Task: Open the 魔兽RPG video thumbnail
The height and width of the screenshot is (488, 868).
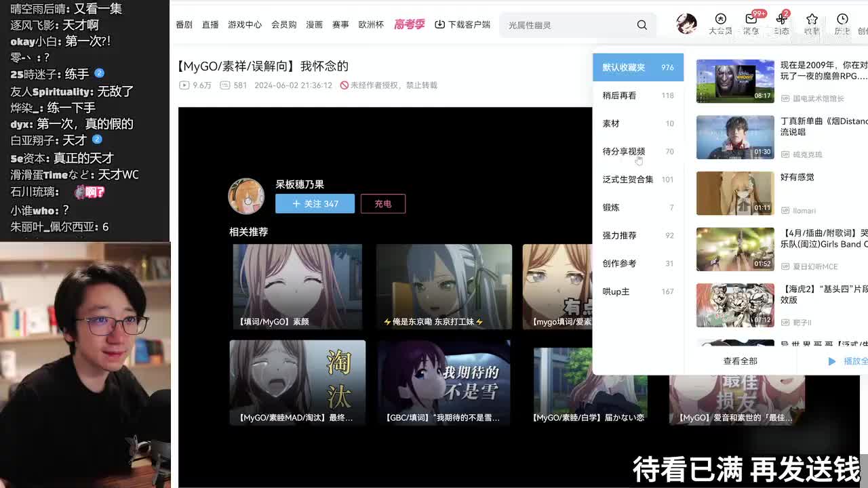Action: [735, 81]
